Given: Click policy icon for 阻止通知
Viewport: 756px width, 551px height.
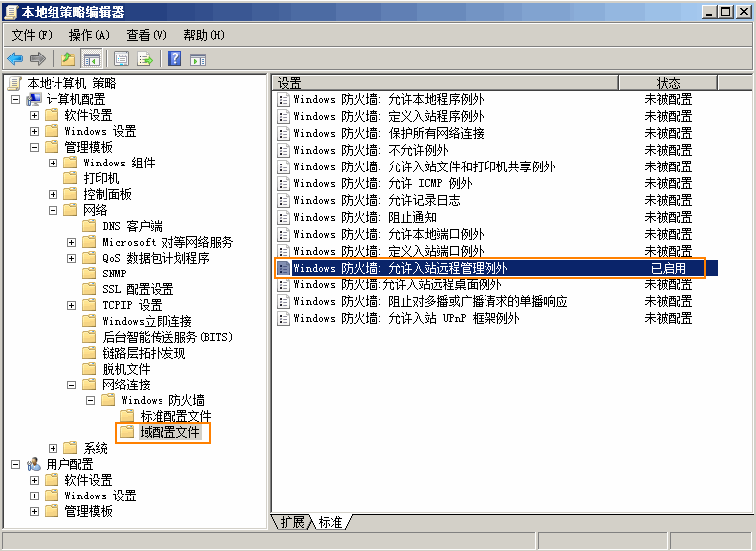Looking at the screenshot, I should (284, 217).
